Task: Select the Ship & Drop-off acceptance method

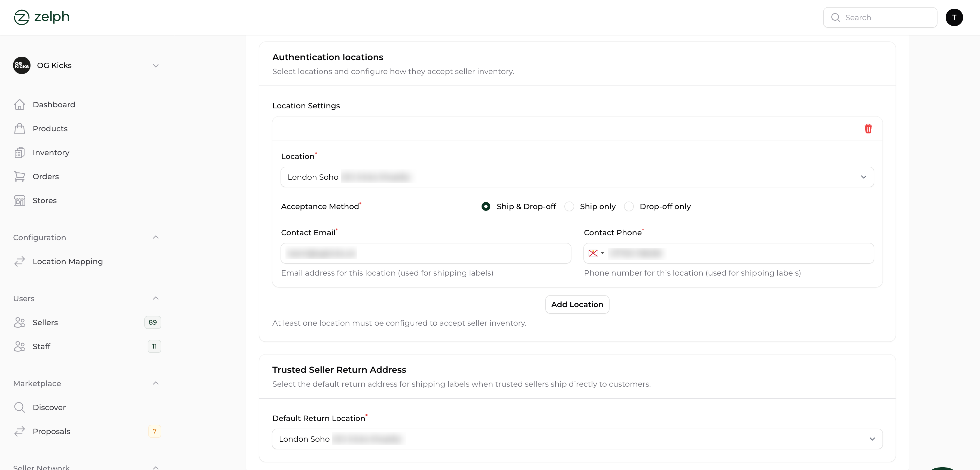Action: [485, 206]
